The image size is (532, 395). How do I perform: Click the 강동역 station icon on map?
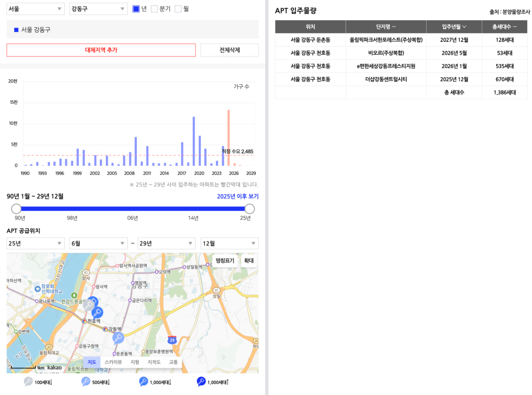pos(105,329)
